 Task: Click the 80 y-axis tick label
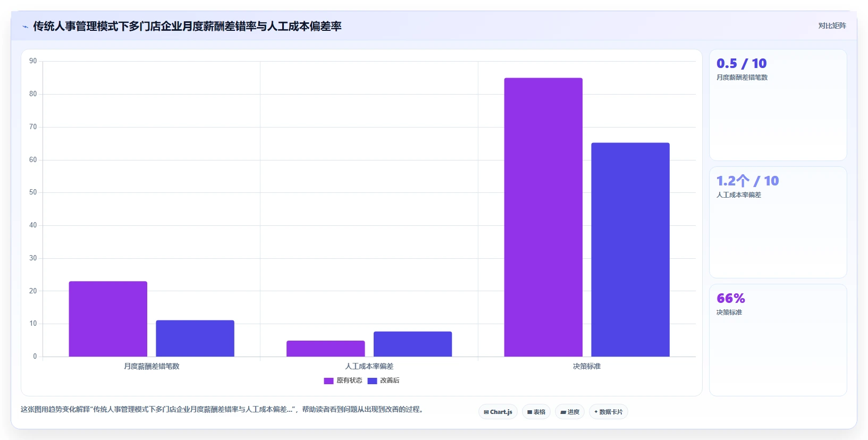click(x=33, y=94)
